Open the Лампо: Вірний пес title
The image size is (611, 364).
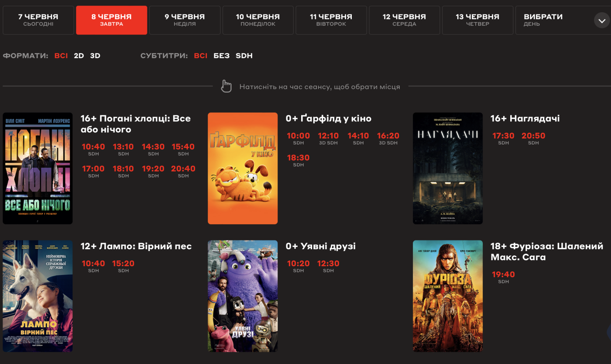(136, 246)
